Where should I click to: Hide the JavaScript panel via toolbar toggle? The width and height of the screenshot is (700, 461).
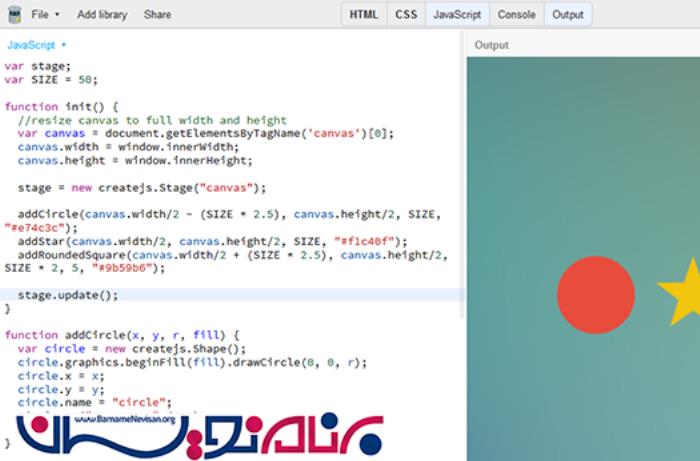[456, 15]
